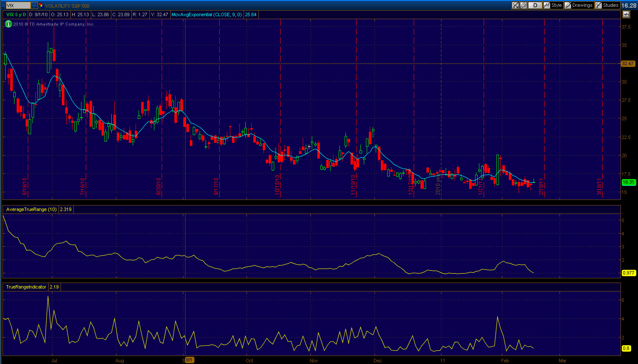Image resolution: width=638 pixels, height=364 pixels.
Task: Change the D daily aggregation period
Action: 535,5
